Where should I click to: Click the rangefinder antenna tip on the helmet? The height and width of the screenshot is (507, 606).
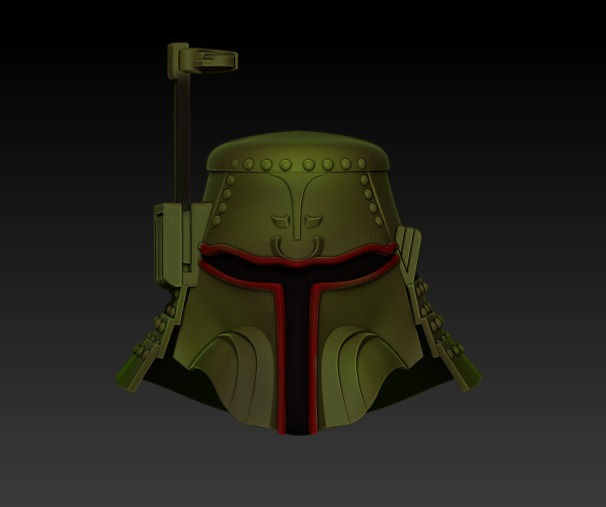tap(203, 61)
